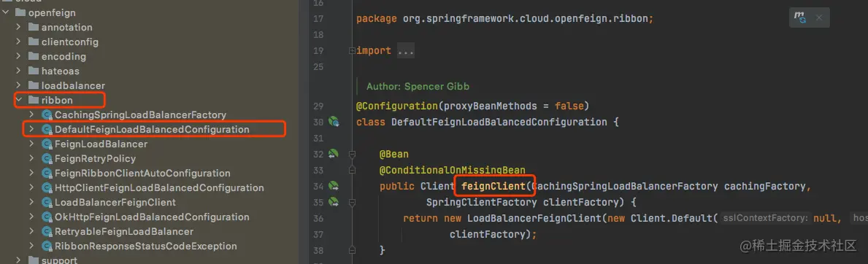Click the loadbalancer package folder icon
868x264 pixels.
33,86
